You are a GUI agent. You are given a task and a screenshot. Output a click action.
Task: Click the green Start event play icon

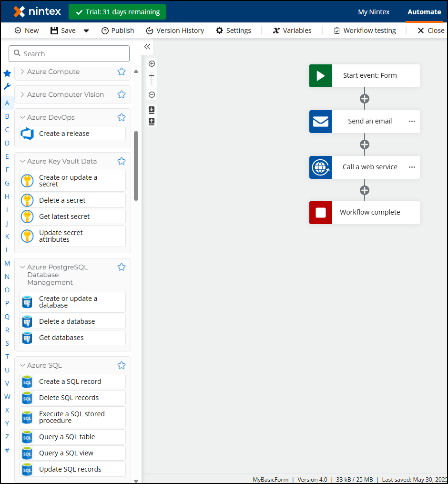pos(321,76)
